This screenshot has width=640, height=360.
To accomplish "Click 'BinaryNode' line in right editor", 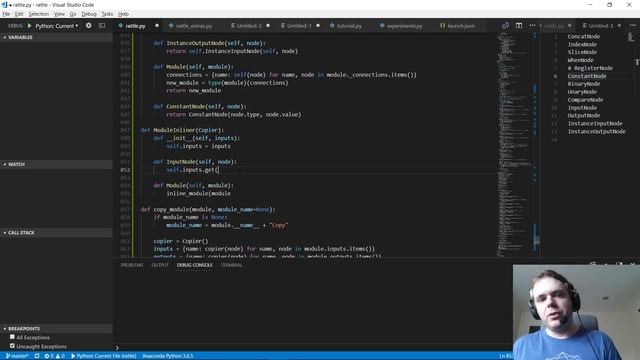I will (x=583, y=84).
